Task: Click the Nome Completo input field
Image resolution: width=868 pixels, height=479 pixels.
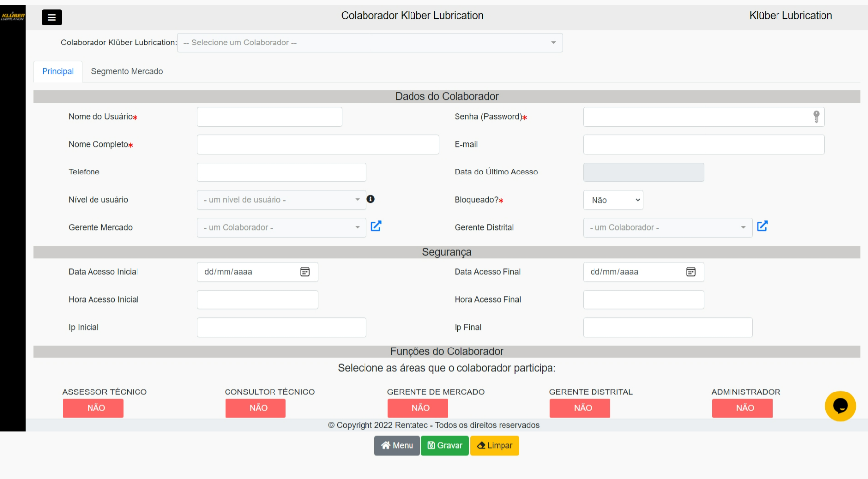Action: [318, 145]
